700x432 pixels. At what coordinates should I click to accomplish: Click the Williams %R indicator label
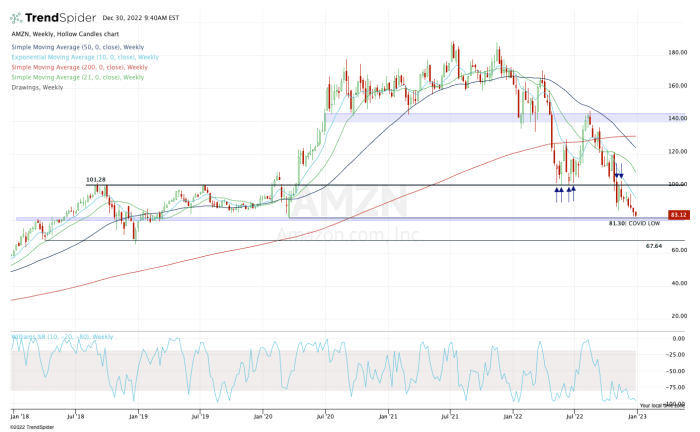click(62, 337)
